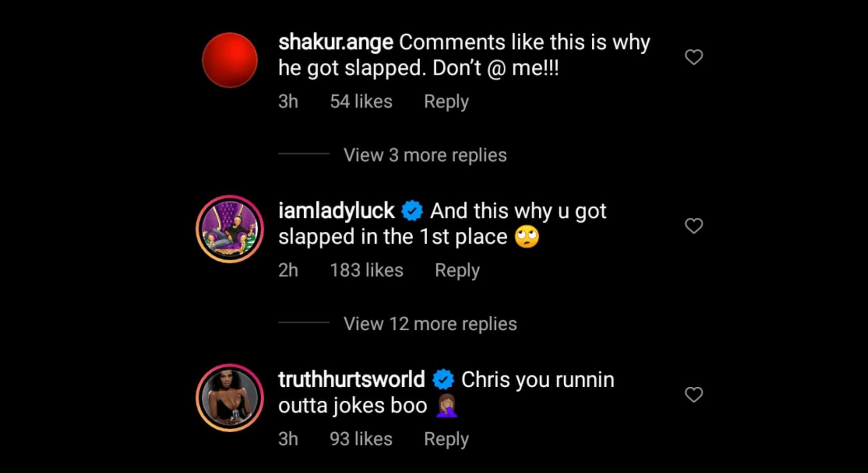View the 93 likes list
The width and height of the screenshot is (868, 473).
point(361,439)
